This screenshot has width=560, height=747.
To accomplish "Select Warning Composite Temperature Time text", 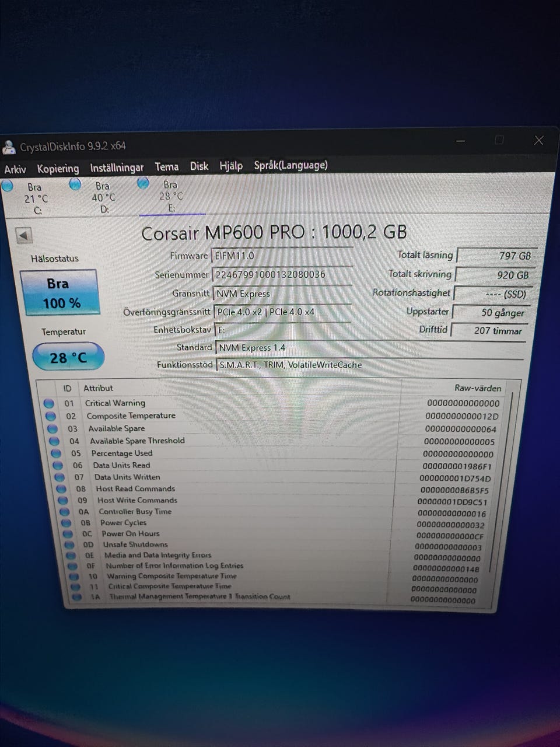I will [171, 576].
